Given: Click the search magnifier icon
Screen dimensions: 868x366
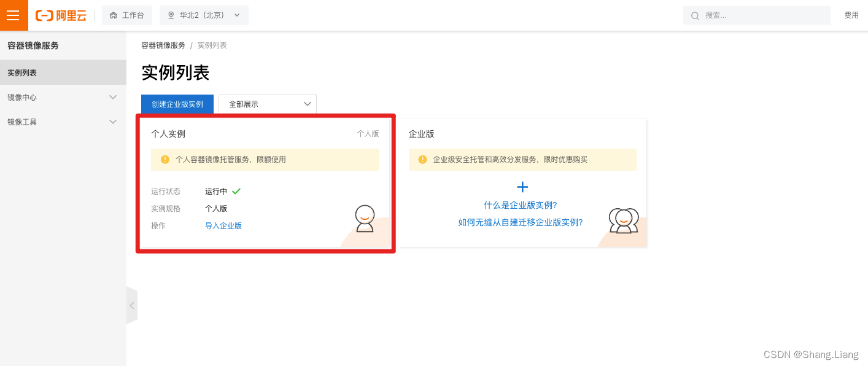Looking at the screenshot, I should [x=694, y=15].
